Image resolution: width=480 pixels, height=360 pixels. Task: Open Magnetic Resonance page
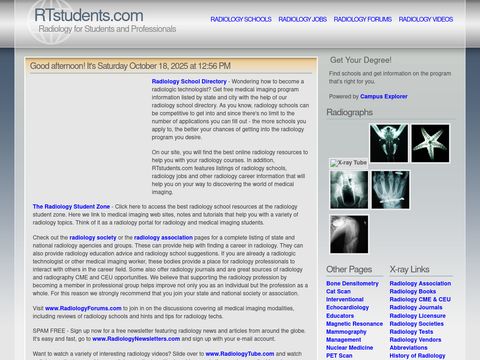354,324
